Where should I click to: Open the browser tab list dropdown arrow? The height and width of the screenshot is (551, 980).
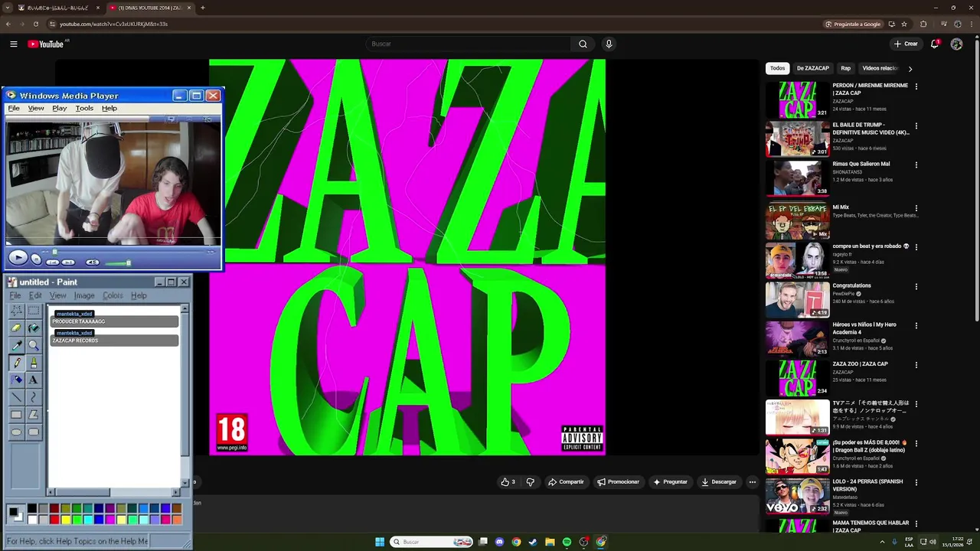coord(8,8)
